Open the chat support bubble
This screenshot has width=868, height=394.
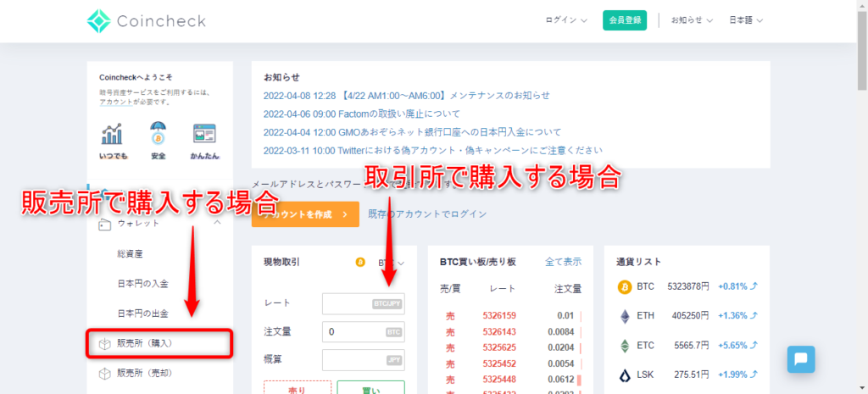tap(801, 360)
